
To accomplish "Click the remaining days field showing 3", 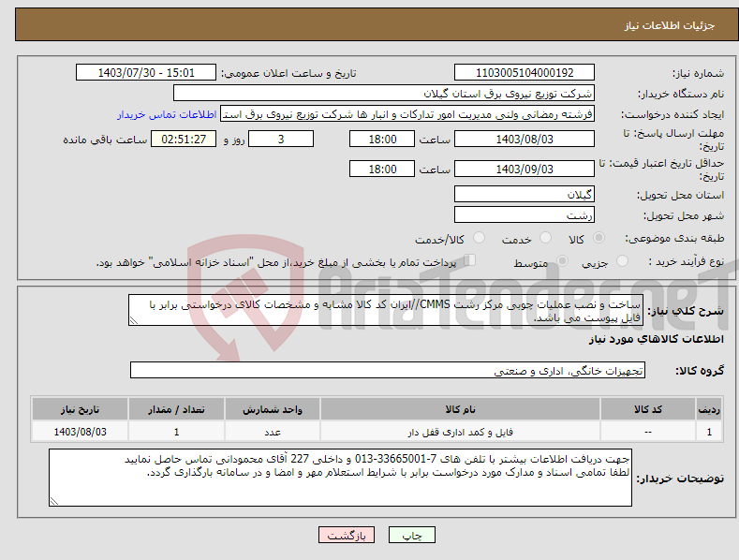I will [x=281, y=139].
